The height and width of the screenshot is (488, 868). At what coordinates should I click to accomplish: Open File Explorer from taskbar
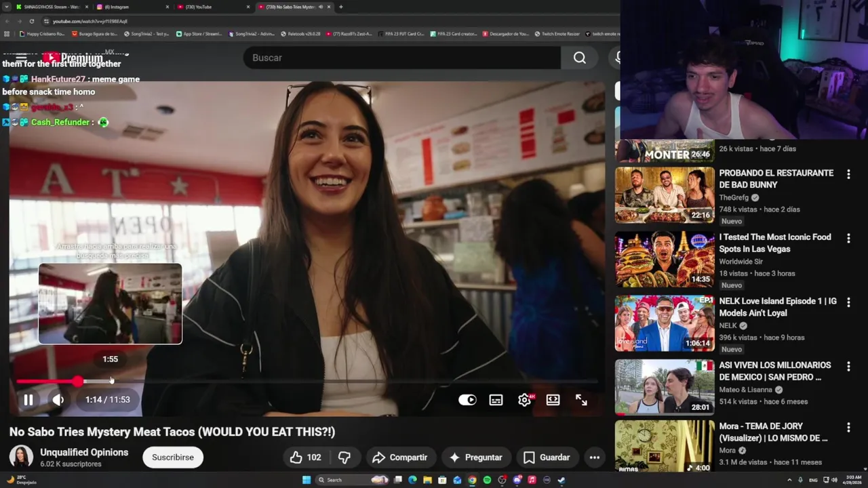427,480
